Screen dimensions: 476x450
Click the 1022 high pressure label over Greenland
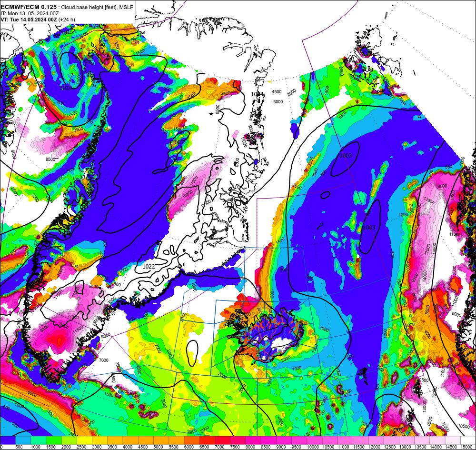[149, 266]
